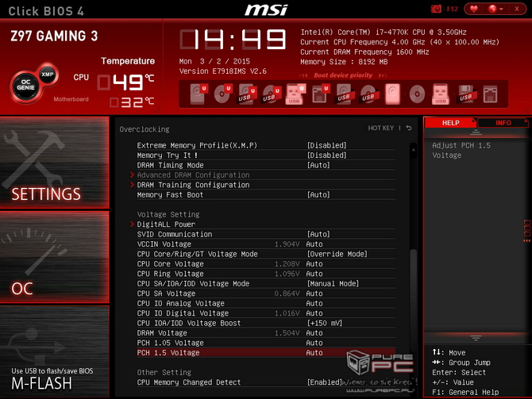Select the highlighted hard disk boot icon
Screen dimensions: 532x399
click(x=392, y=94)
